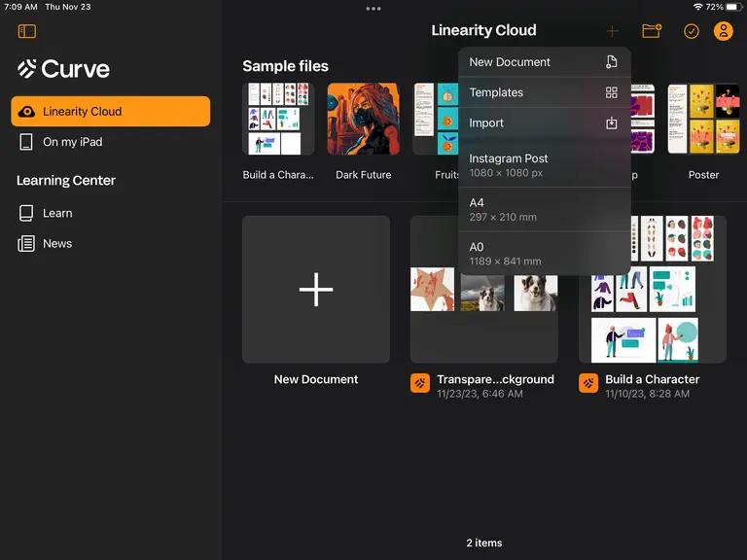
Task: Choose Import from popup menu
Action: coord(545,122)
